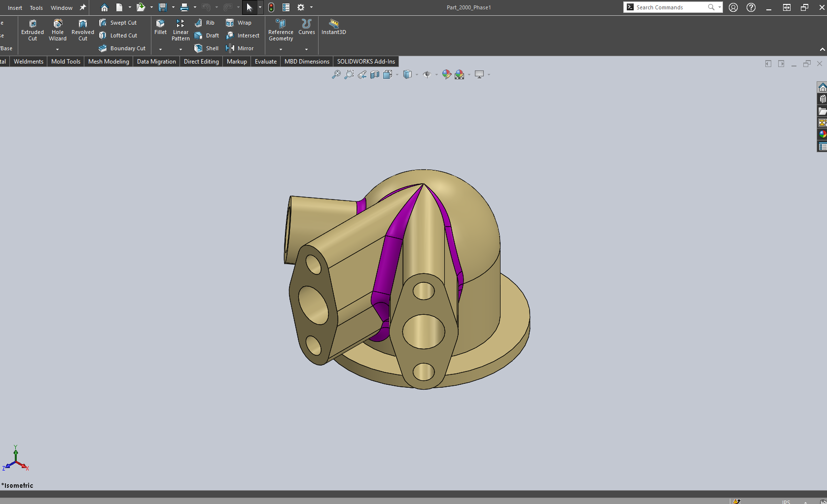Click the Weldments tab
Screen dimensions: 827x504
[29, 62]
